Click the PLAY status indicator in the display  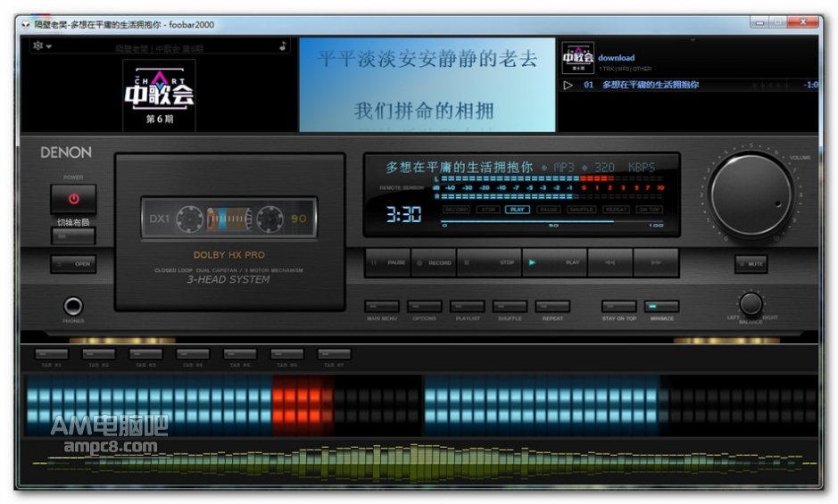tap(518, 210)
